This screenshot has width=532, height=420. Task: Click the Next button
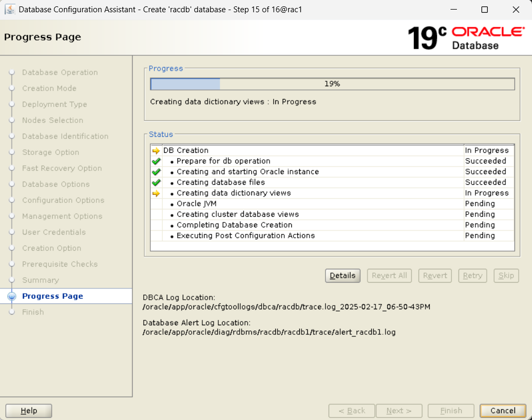tap(399, 411)
